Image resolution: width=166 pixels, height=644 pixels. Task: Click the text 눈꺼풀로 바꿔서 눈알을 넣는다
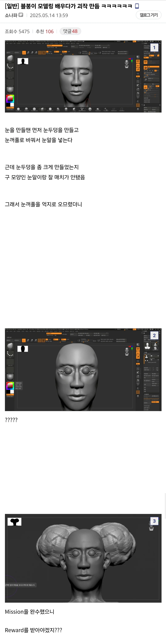point(38,140)
